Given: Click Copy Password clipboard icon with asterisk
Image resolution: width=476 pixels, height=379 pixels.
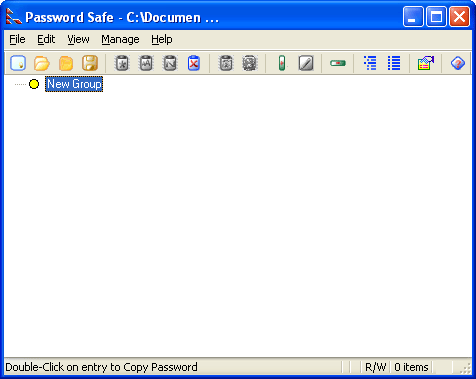Looking at the screenshot, I should coord(122,63).
